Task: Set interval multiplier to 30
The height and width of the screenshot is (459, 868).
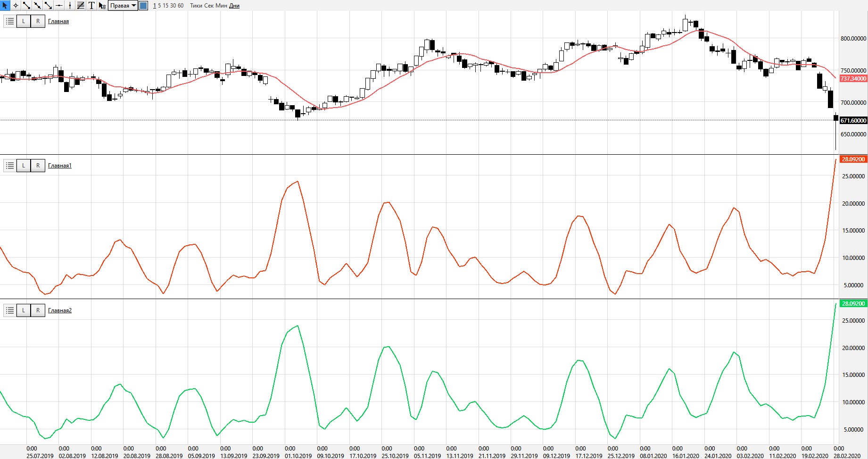Action: point(173,6)
